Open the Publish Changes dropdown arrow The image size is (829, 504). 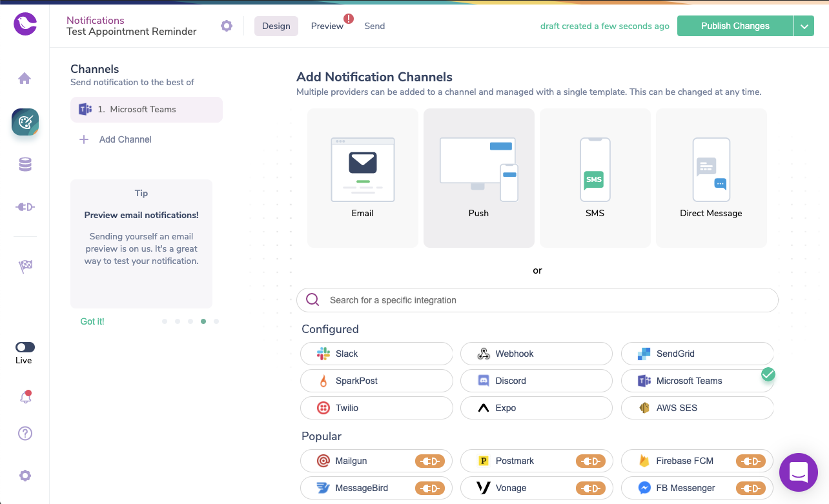804,26
